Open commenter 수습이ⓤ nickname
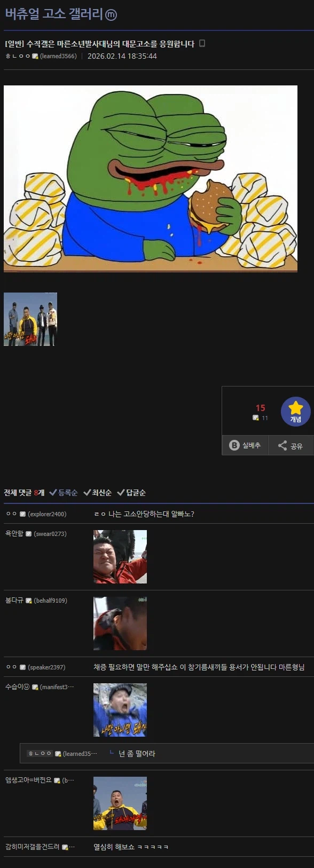Image resolution: width=314 pixels, height=868 pixels. [x=18, y=687]
